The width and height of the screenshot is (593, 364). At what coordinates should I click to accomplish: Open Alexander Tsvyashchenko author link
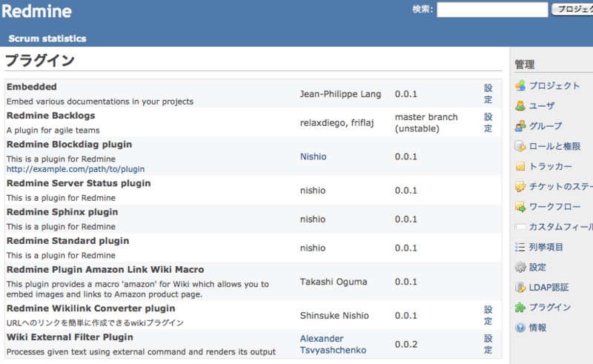point(332,344)
